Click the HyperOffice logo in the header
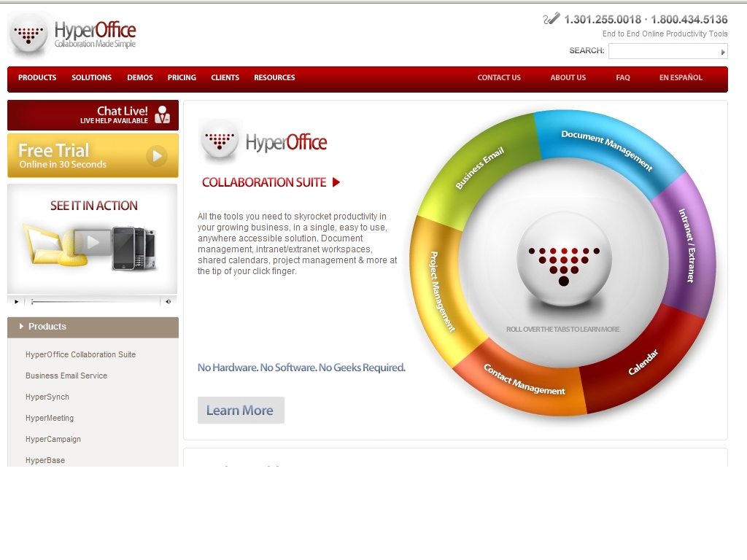The width and height of the screenshot is (747, 560). pyautogui.click(x=72, y=34)
